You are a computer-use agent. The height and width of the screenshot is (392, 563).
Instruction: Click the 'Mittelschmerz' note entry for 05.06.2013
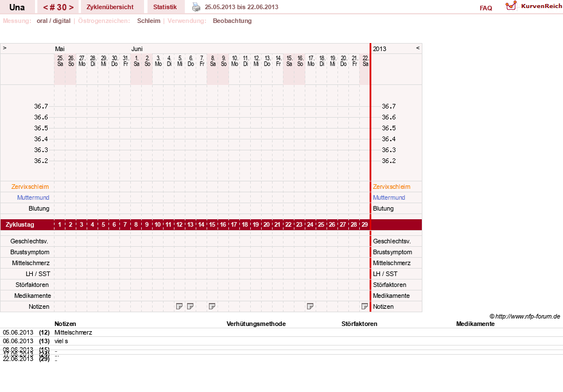[x=73, y=332]
